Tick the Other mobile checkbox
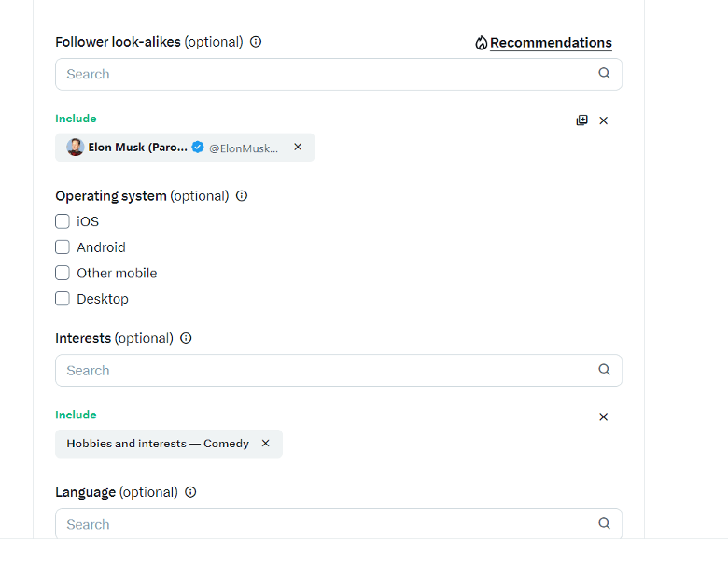The height and width of the screenshot is (579, 728). tap(63, 273)
